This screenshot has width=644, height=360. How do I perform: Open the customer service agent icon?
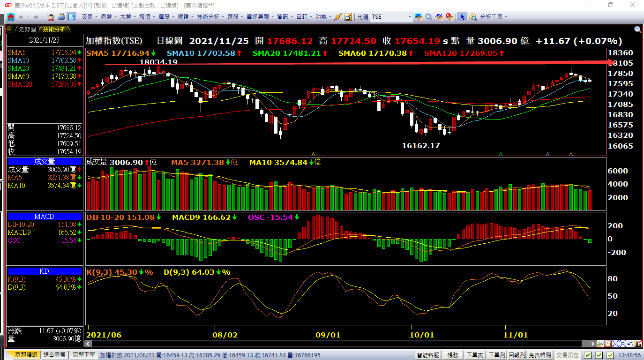click(51, 17)
